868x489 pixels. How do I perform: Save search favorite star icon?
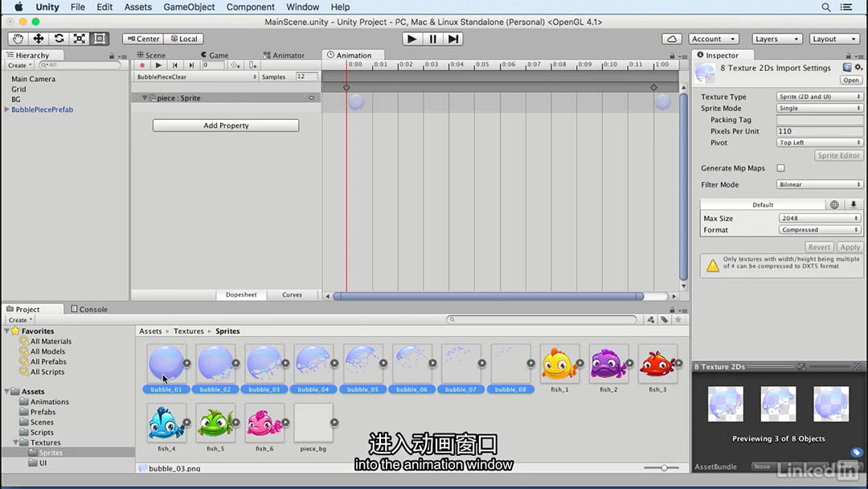[678, 319]
